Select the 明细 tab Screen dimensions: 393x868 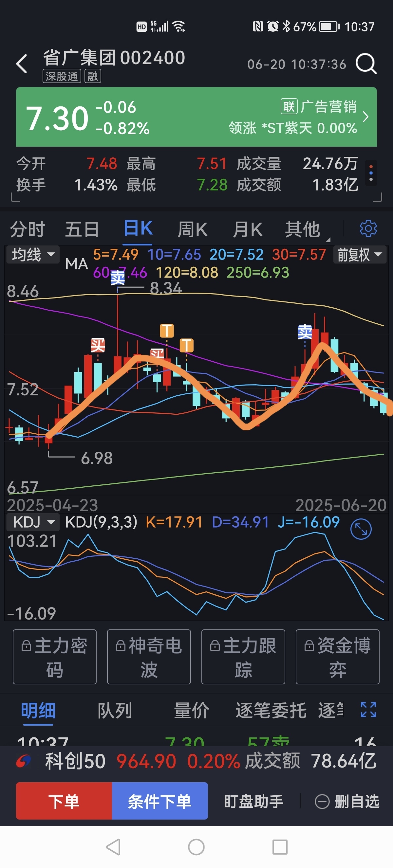(38, 710)
